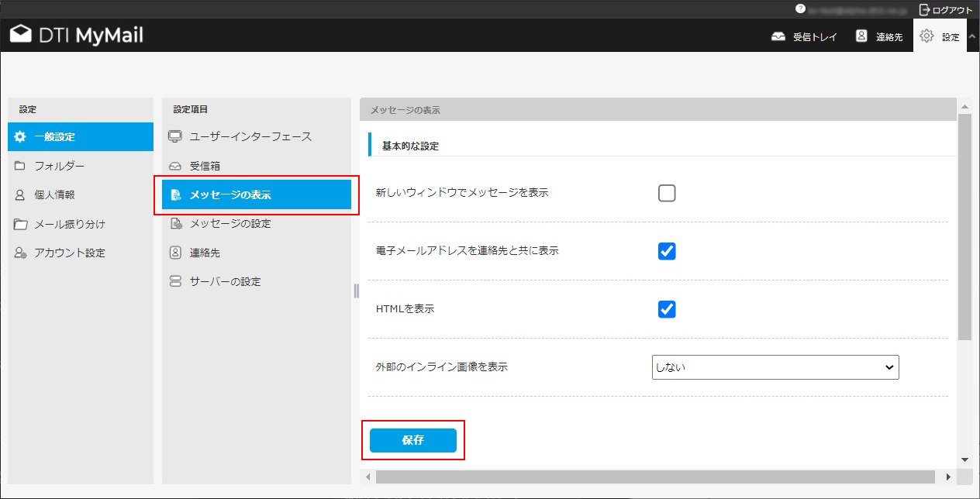Click the folder icon beside フォルダー
This screenshot has height=499, width=980.
click(x=20, y=166)
